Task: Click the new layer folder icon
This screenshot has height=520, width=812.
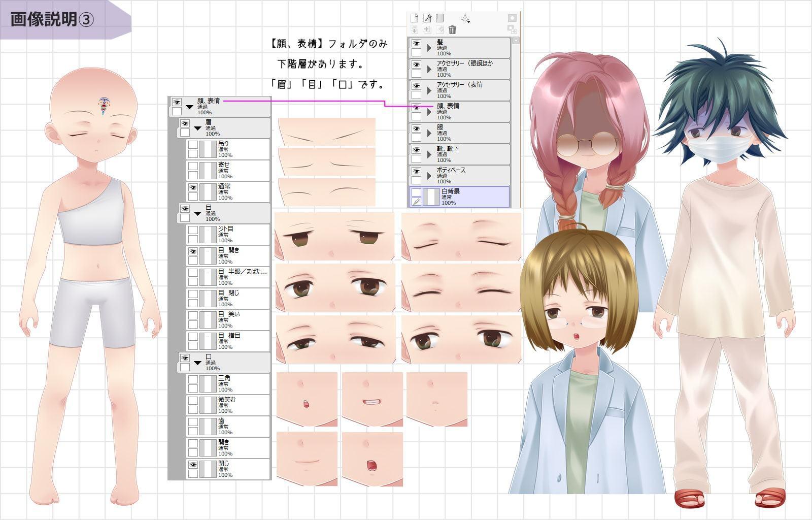Action: pos(439,18)
